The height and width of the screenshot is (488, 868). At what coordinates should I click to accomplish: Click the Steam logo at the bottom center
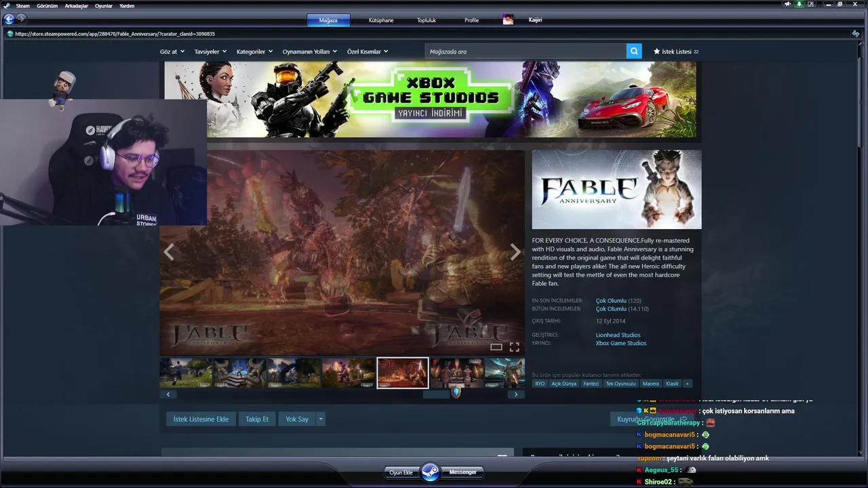[x=431, y=472]
